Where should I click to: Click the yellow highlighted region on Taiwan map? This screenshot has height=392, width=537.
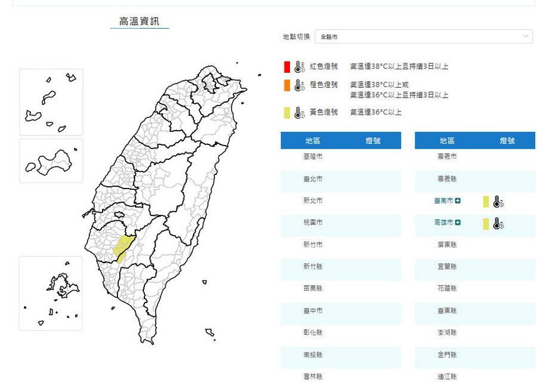[123, 247]
